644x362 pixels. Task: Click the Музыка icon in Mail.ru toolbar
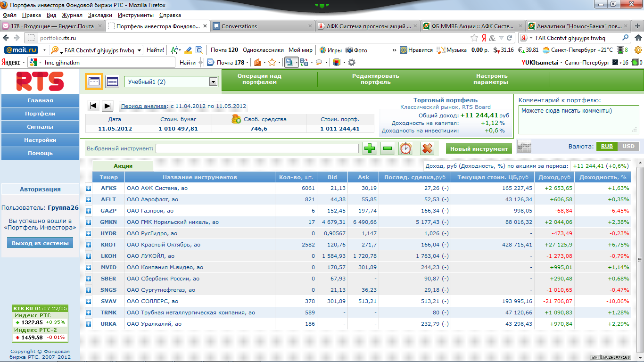[x=440, y=50]
